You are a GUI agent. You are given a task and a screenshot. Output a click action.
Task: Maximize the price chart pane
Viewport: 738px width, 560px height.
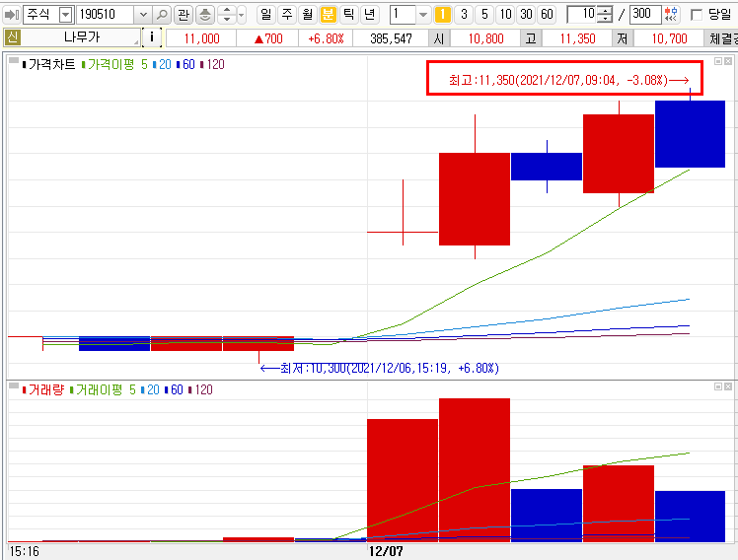tap(718, 61)
